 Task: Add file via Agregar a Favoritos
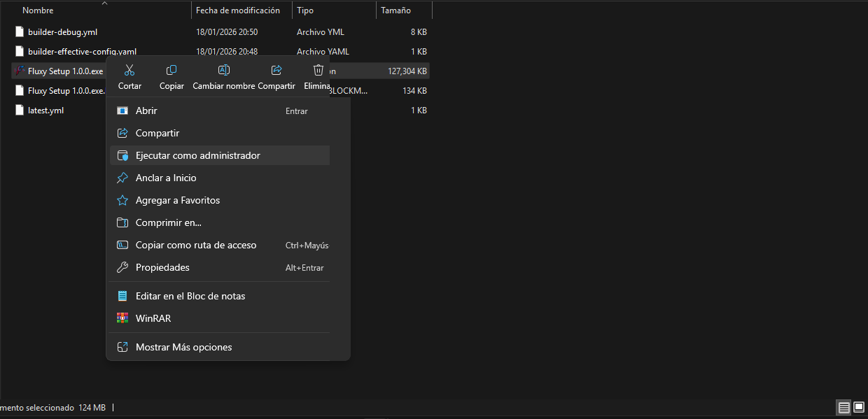tap(178, 200)
